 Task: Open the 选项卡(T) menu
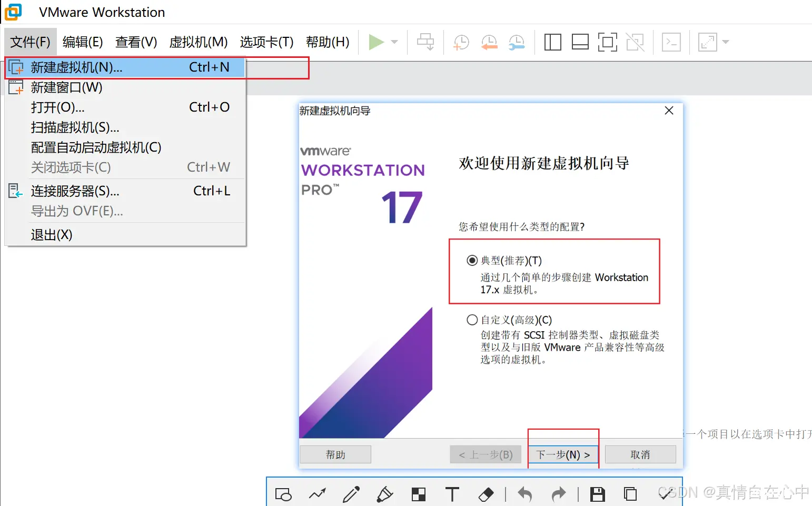point(266,42)
